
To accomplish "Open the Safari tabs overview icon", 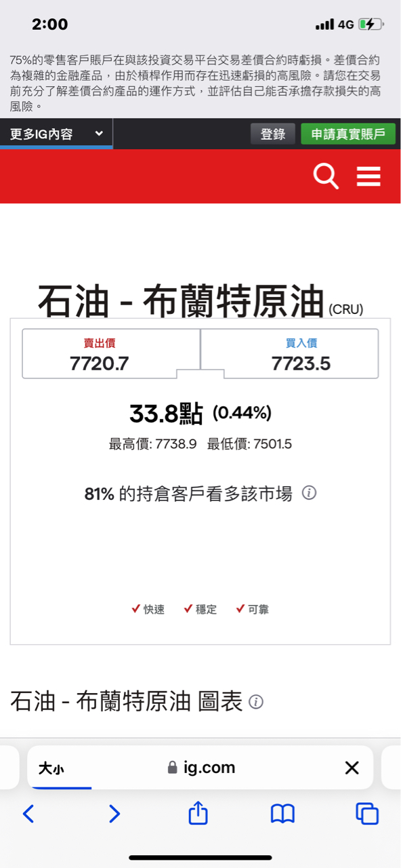I will pyautogui.click(x=366, y=812).
